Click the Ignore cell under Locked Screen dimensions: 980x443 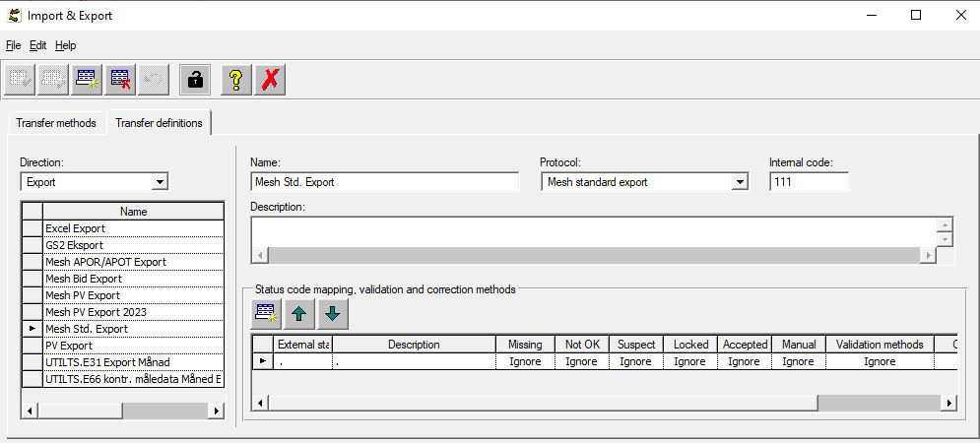click(691, 361)
